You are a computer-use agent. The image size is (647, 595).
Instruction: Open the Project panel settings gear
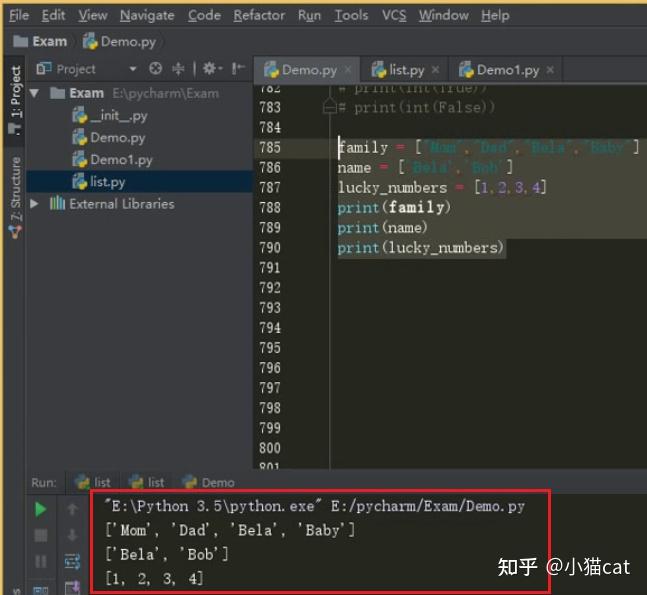point(212,68)
